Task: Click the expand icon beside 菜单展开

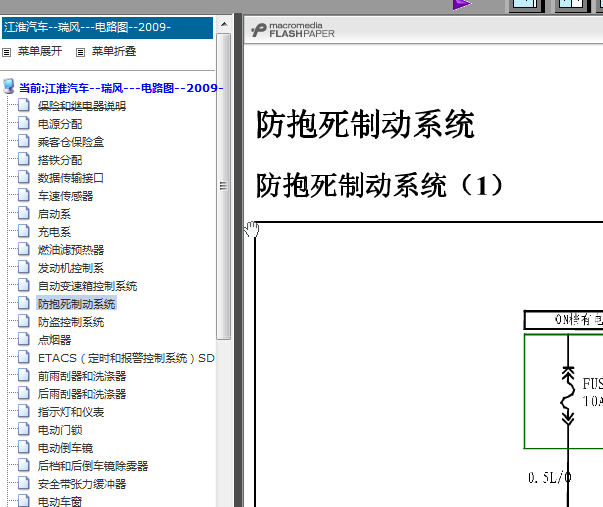Action: point(7,52)
